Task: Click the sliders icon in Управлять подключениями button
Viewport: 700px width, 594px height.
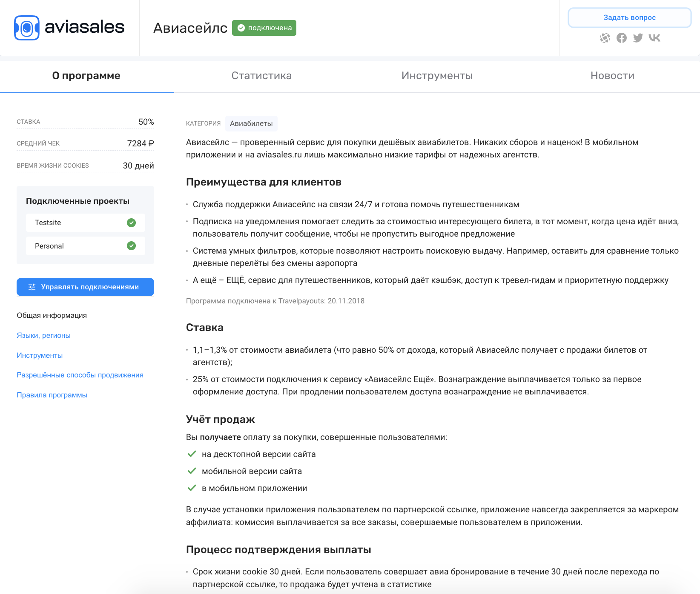Action: 32,287
